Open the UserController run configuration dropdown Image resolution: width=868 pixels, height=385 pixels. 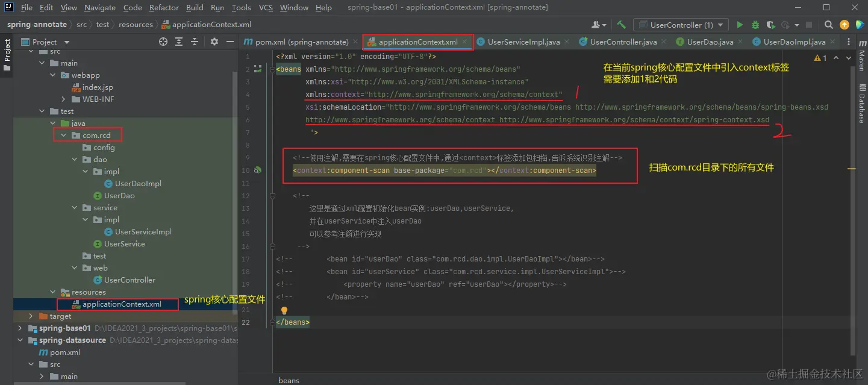(682, 25)
